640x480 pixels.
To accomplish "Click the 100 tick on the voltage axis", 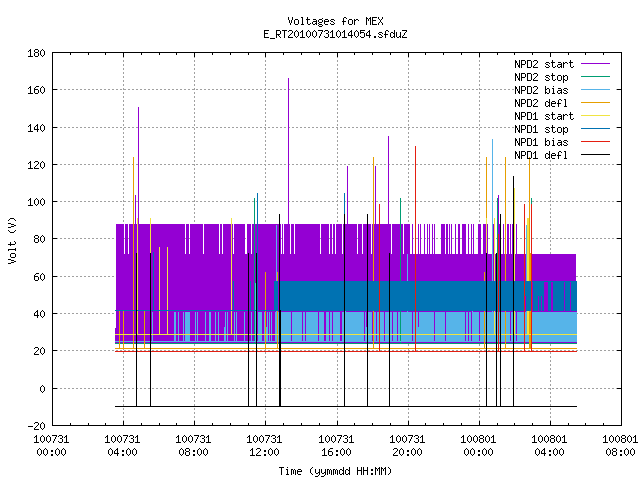I will [x=36, y=202].
